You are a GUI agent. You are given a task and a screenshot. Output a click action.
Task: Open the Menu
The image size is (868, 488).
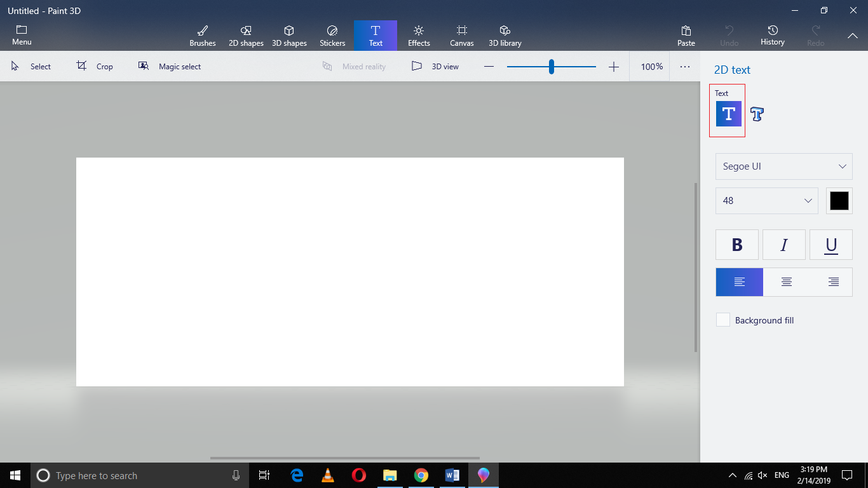(22, 35)
